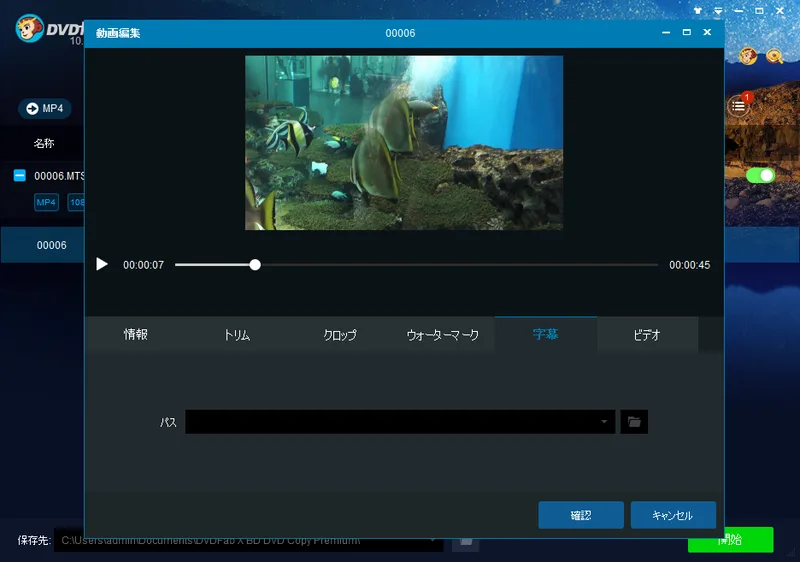The width and height of the screenshot is (800, 562).
Task: Browse for subtitle file with folder icon
Action: pos(634,422)
